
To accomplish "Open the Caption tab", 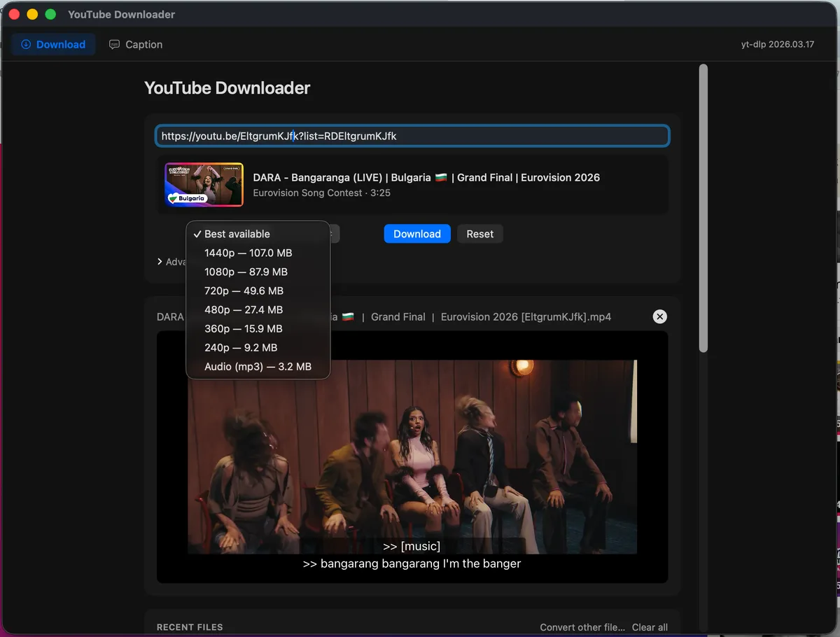I will click(x=136, y=44).
